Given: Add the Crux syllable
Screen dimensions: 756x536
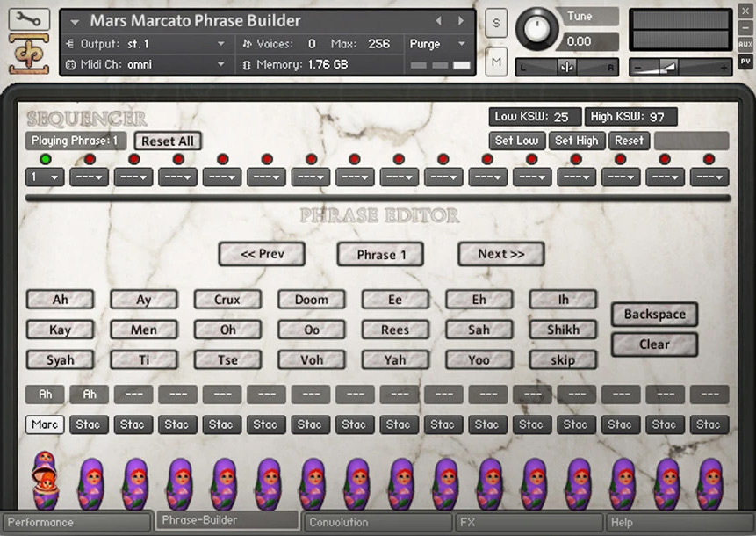Looking at the screenshot, I should point(227,299).
